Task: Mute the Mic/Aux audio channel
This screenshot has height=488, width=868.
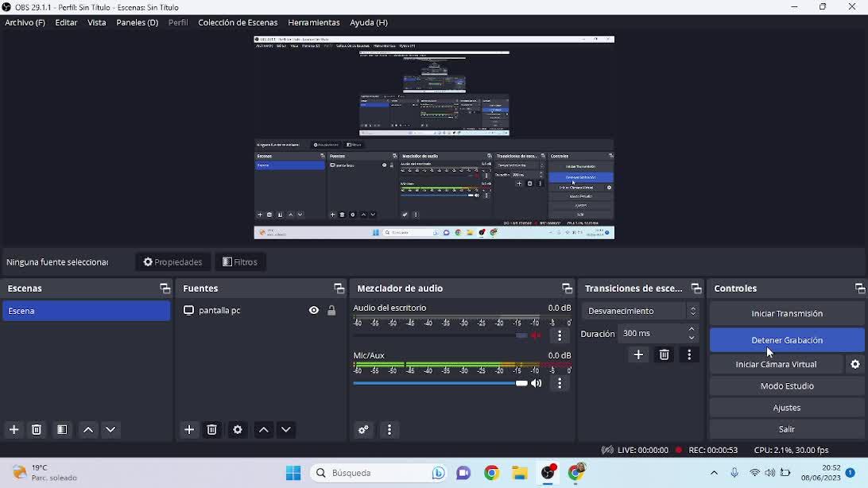Action: click(537, 383)
